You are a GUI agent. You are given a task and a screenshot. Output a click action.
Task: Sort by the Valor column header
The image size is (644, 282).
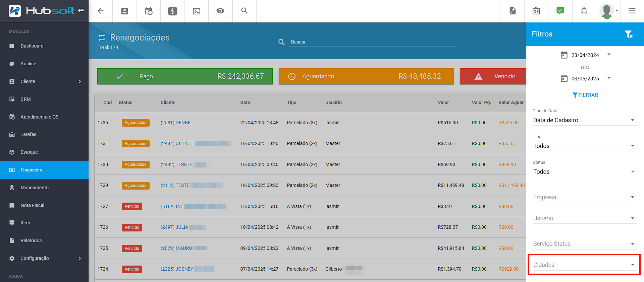click(x=443, y=102)
